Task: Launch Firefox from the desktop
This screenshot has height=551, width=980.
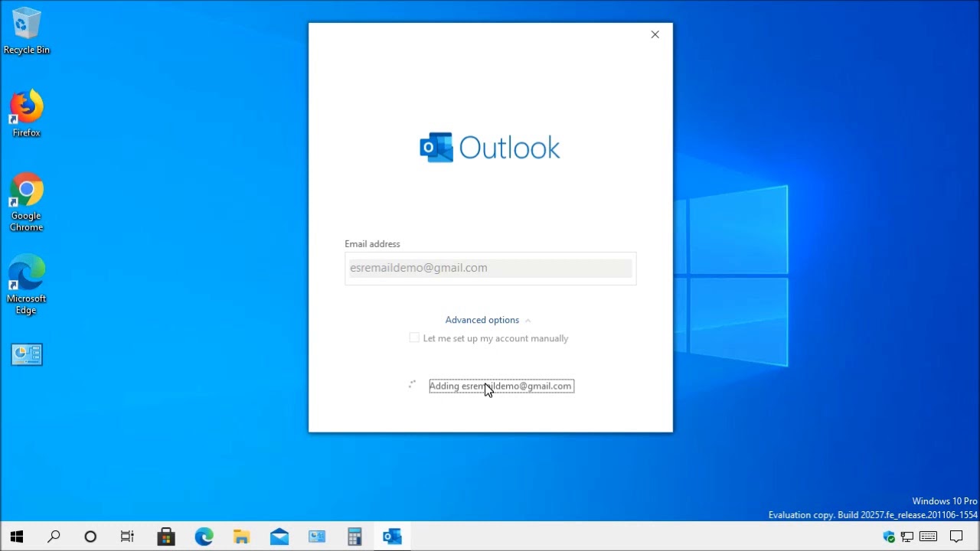Action: 26,114
